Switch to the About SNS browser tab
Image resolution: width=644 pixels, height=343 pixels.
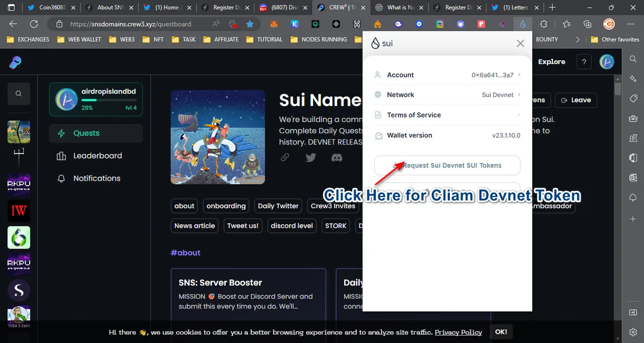tap(109, 8)
